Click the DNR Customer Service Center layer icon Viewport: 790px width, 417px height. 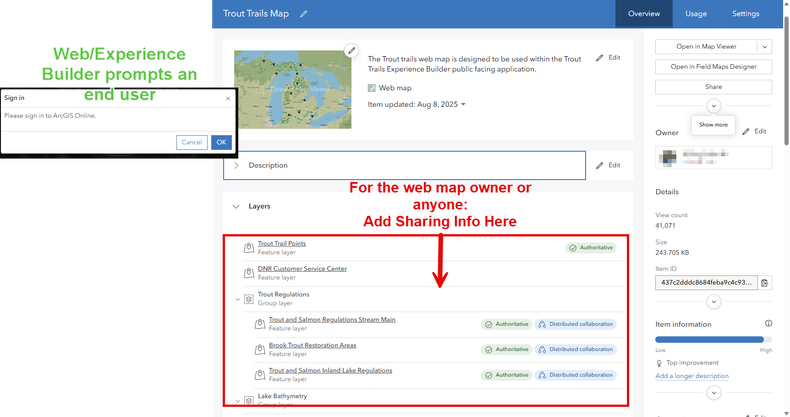click(249, 273)
